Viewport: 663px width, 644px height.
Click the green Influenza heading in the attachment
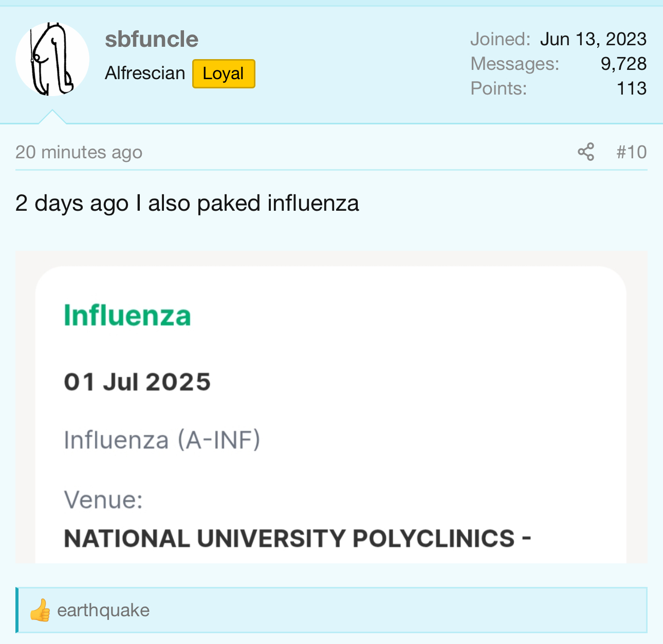[x=127, y=316]
